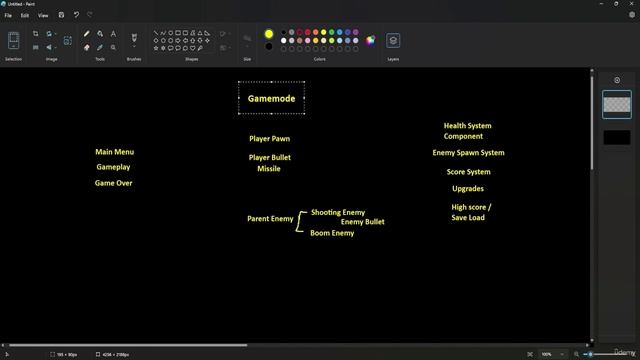Screen dimensions: 640x360
Task: Click the Save icon in title bar
Action: pos(61,15)
